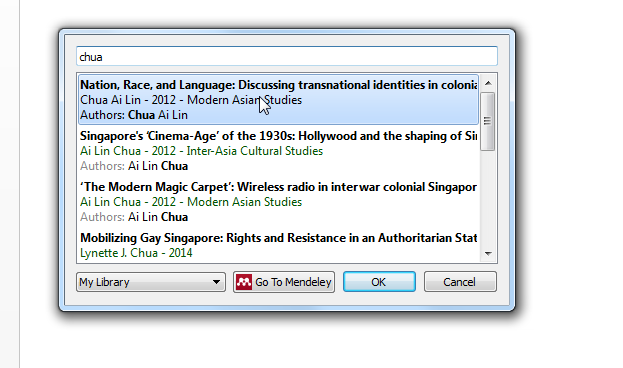Click 'Ai Lin Chua - 2012 - Inter-Asia Cultural Studies' line
This screenshot has height=368, width=623.
pos(201,151)
